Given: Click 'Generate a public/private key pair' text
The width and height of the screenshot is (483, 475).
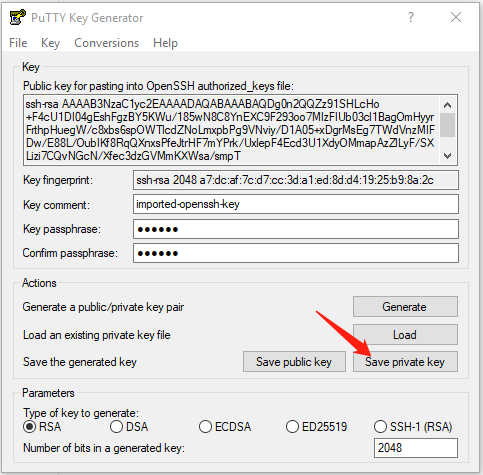Looking at the screenshot, I should point(103,307).
